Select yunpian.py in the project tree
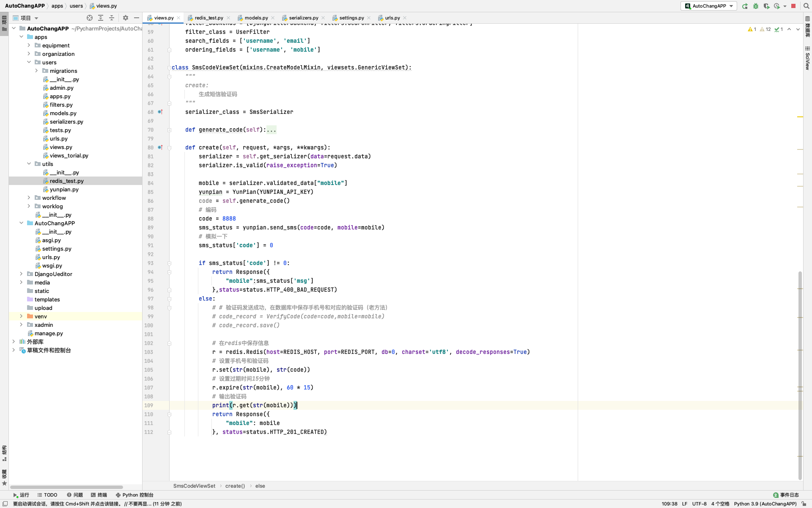The height and width of the screenshot is (508, 812). pos(64,189)
